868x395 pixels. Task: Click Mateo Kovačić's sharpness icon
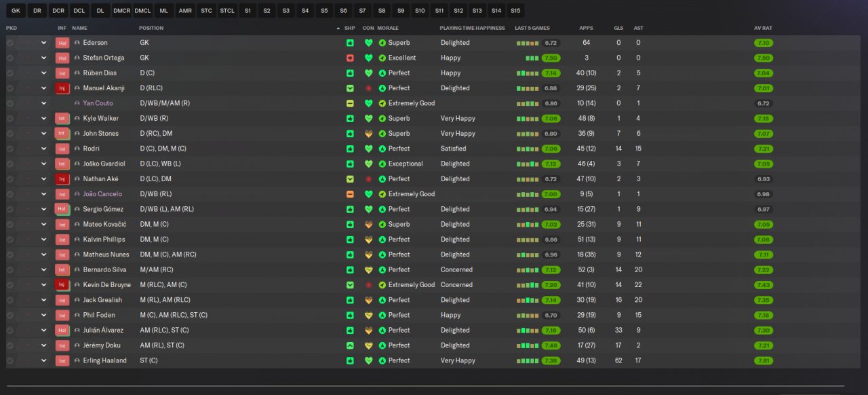350,225
